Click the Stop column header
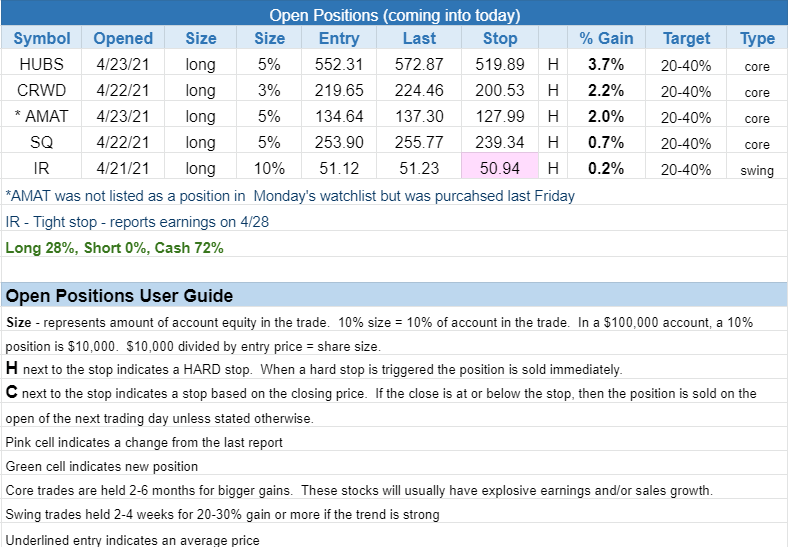The image size is (788, 547). [500, 38]
